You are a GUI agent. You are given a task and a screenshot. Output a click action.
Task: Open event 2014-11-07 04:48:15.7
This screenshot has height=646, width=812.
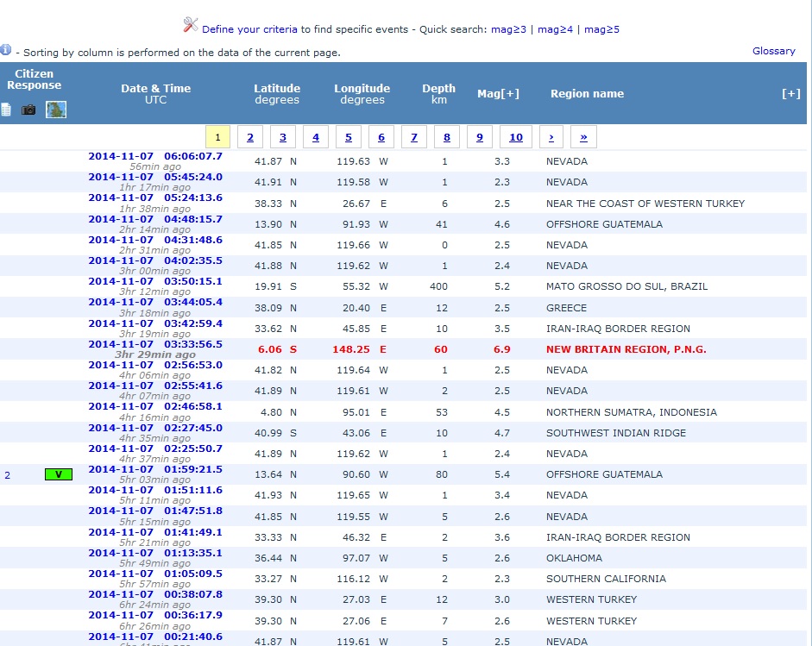[155, 219]
